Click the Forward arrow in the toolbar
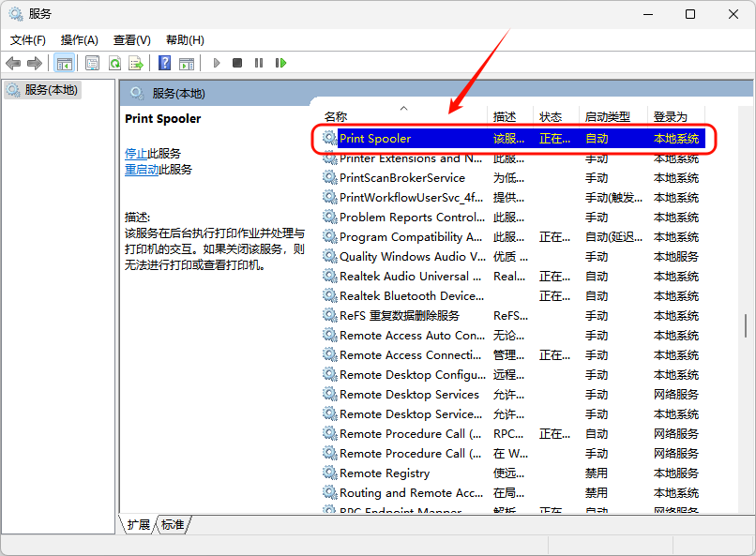The image size is (756, 556). tap(35, 63)
